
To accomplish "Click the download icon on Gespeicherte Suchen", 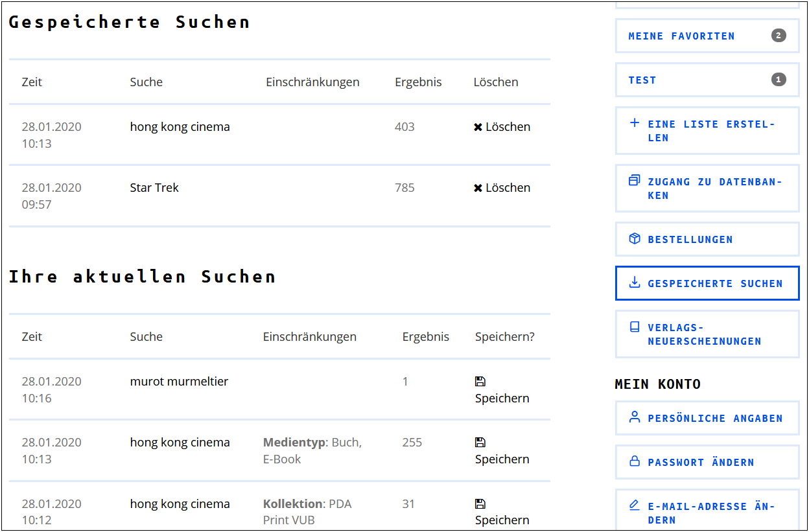I will click(x=635, y=283).
